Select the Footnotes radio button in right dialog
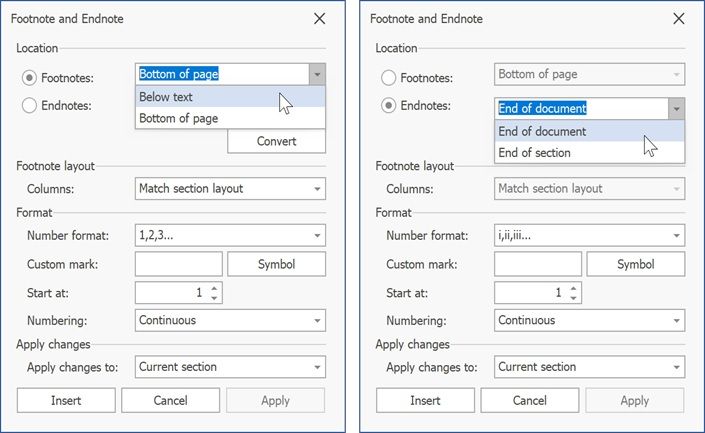The width and height of the screenshot is (705, 433). point(388,78)
